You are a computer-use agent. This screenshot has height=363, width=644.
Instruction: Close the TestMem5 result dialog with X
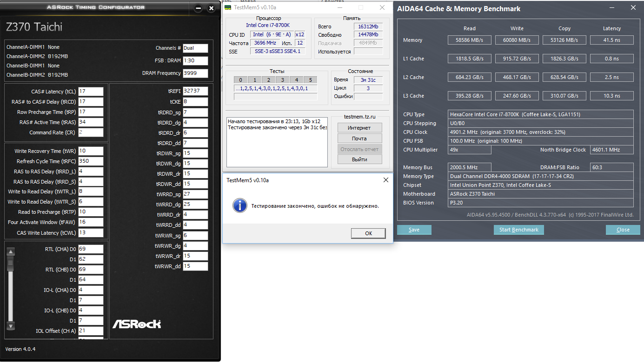click(x=385, y=180)
